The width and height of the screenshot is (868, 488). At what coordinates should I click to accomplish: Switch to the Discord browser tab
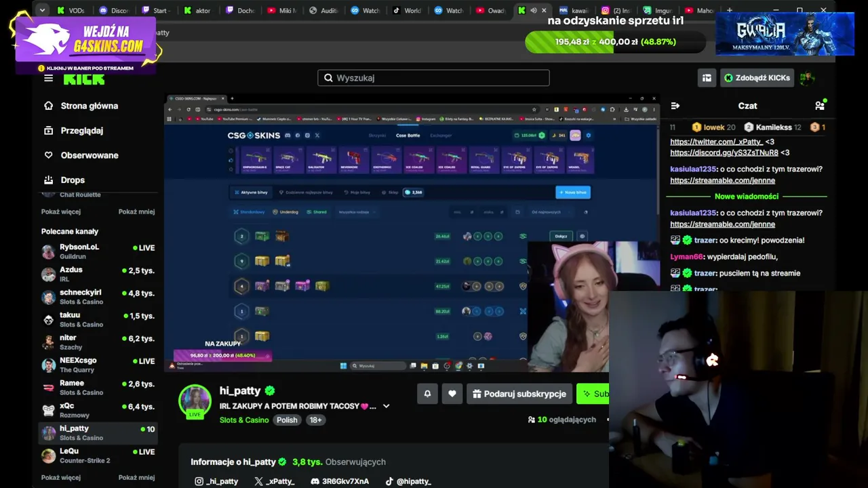tap(114, 10)
